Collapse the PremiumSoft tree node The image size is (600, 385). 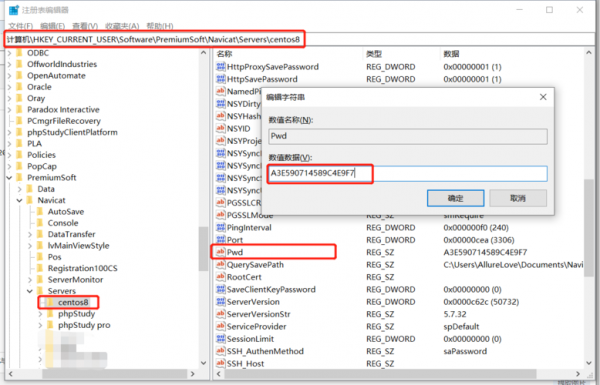9,178
